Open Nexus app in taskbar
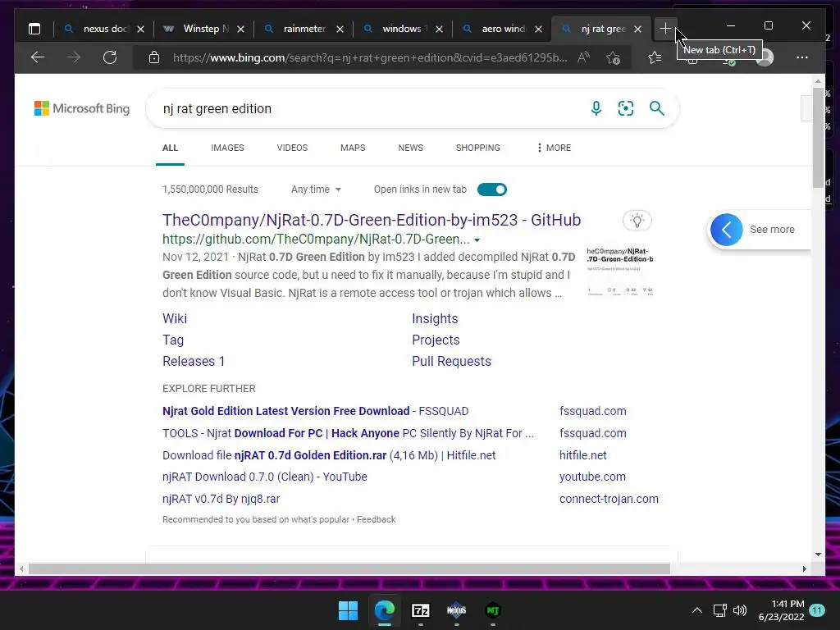 pos(456,610)
